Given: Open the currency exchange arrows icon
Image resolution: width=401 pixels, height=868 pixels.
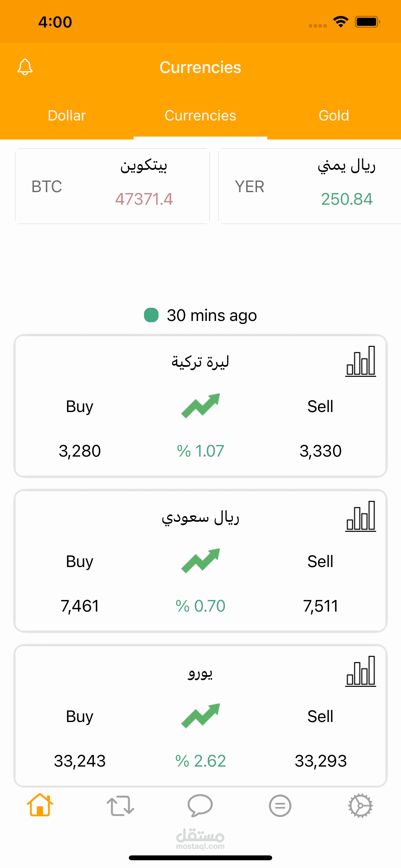Looking at the screenshot, I should [x=120, y=806].
